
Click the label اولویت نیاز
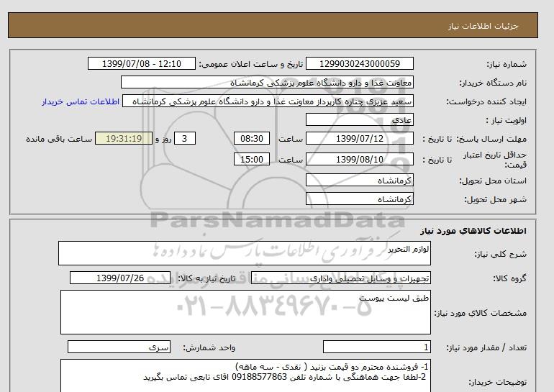tap(507, 120)
